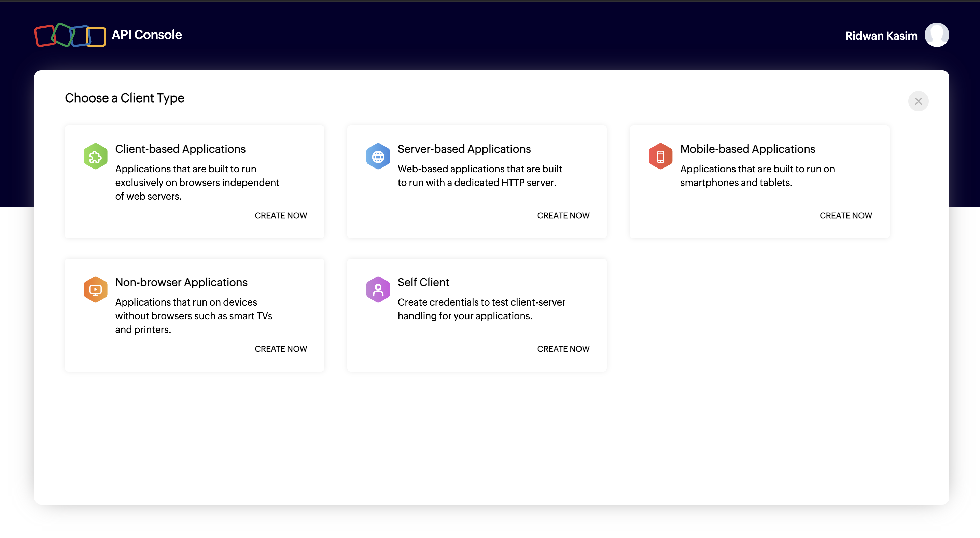Image resolution: width=980 pixels, height=538 pixels.
Task: Click the API Console header text
Action: pyautogui.click(x=146, y=35)
